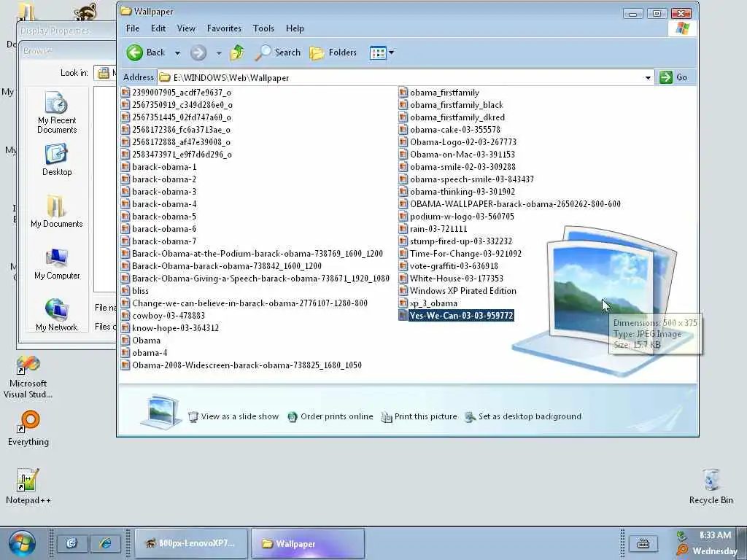Image resolution: width=747 pixels, height=560 pixels.
Task: Select the Recycle Bin icon
Action: 711,486
